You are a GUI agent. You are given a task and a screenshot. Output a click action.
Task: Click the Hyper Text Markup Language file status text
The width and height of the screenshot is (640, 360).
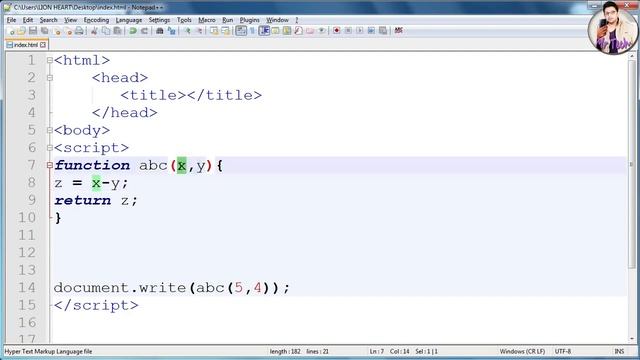click(x=48, y=351)
